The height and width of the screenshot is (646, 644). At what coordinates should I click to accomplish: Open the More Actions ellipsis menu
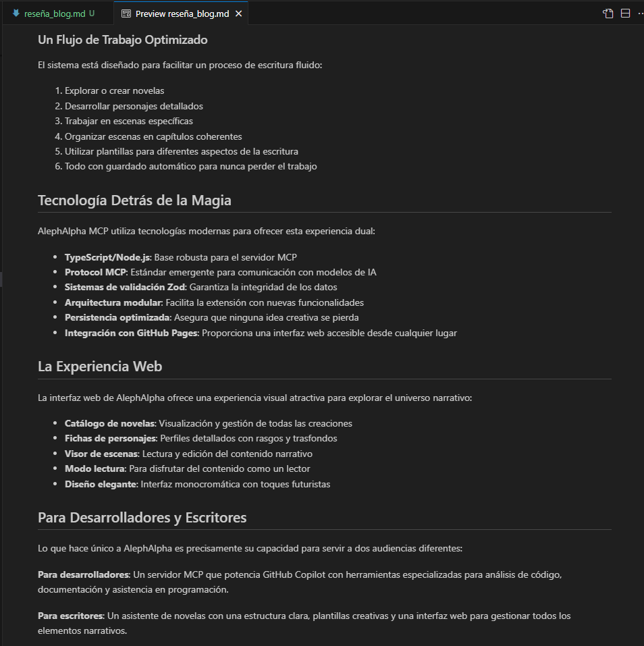coord(639,14)
